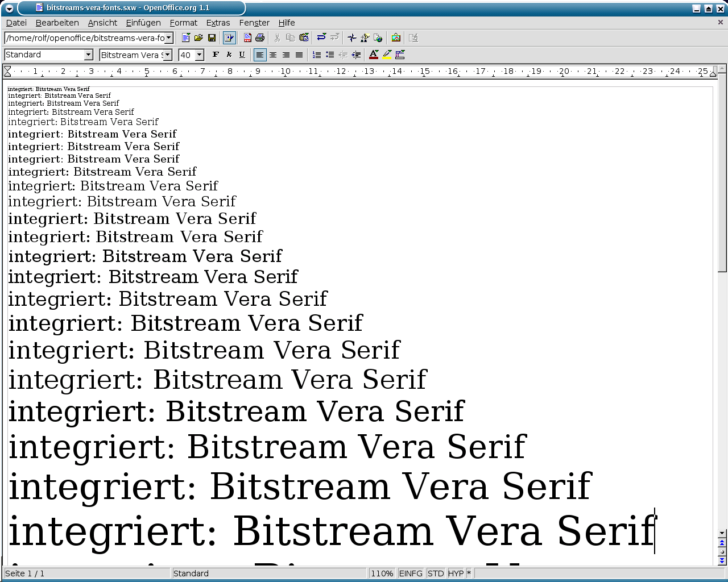Image resolution: width=728 pixels, height=582 pixels.
Task: Click the 110% zoom field in status bar
Action: click(382, 573)
